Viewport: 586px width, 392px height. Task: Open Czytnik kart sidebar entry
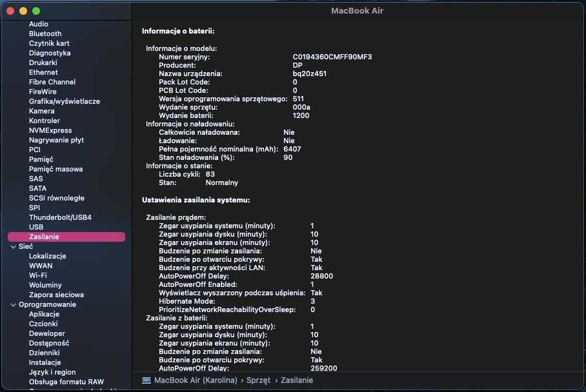(49, 43)
